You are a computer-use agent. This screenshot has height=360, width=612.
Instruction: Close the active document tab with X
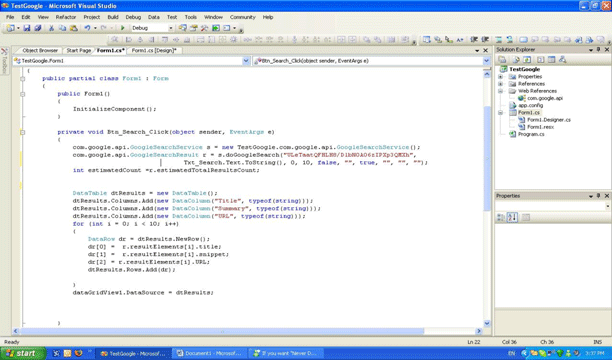coord(486,50)
